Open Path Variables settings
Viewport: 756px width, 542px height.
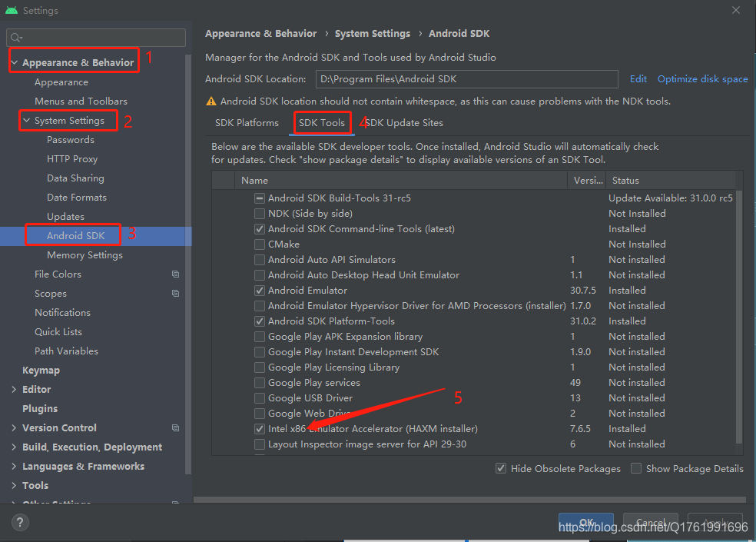pyautogui.click(x=67, y=351)
